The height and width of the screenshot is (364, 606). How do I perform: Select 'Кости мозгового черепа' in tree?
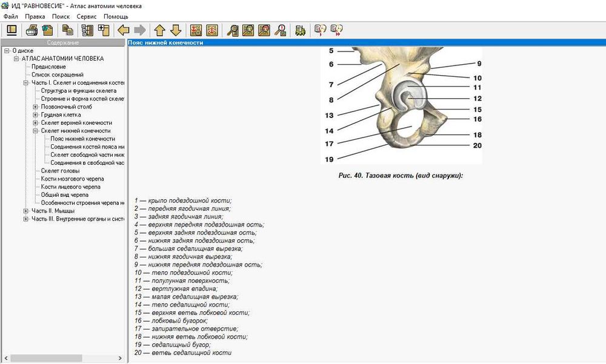[x=72, y=179]
